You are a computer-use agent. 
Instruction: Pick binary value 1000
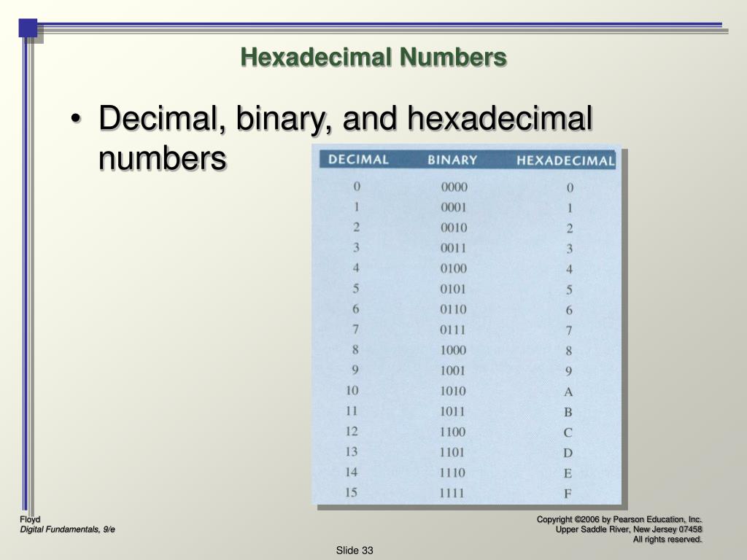coord(452,351)
